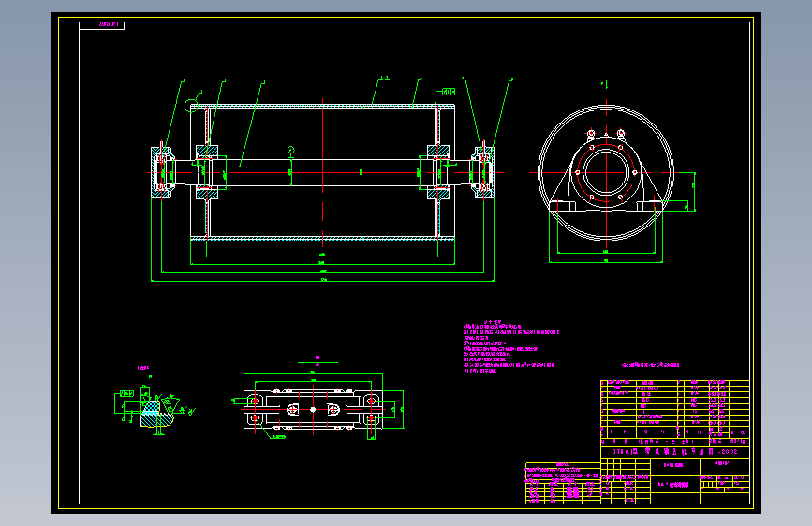Click the magenta technical notes text block
812x526 pixels.
(x=511, y=346)
